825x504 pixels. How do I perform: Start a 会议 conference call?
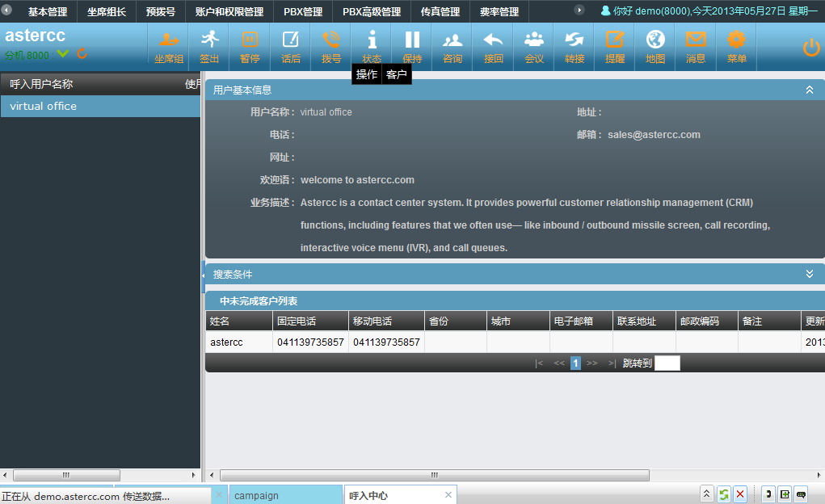coord(534,45)
